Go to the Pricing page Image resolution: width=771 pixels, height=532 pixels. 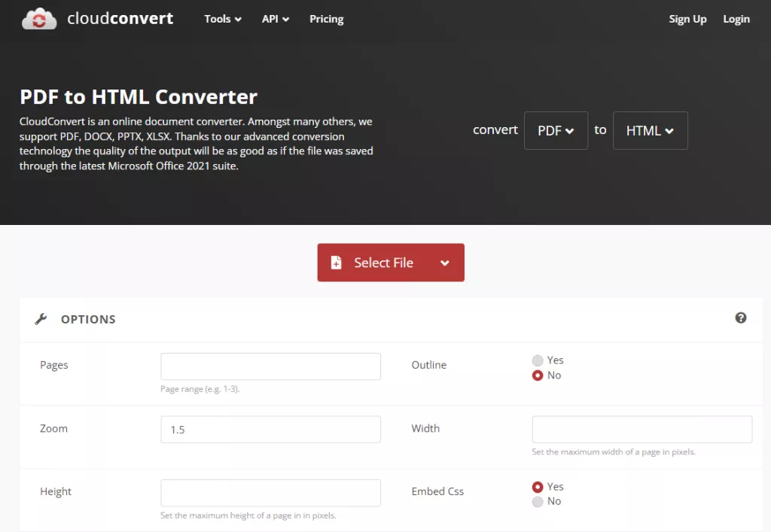pyautogui.click(x=327, y=19)
